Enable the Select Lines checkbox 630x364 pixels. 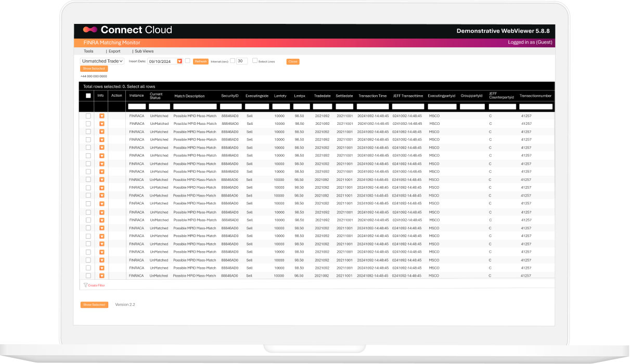(x=255, y=61)
